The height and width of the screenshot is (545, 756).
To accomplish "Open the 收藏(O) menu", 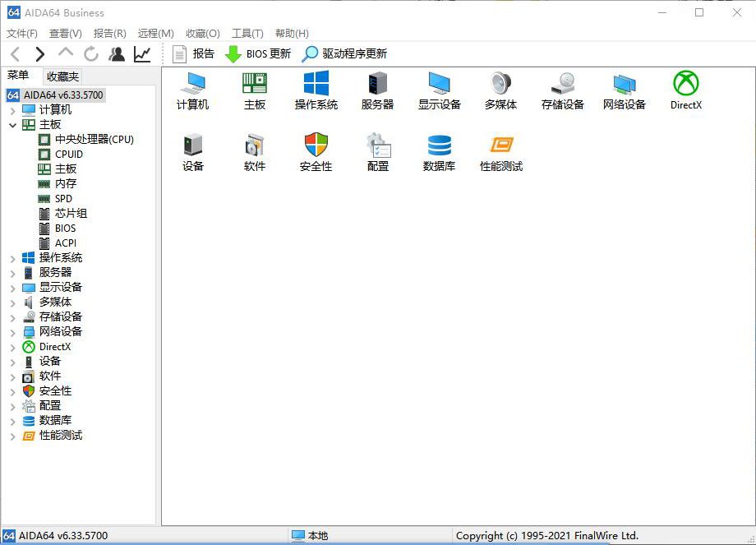I will 203,33.
